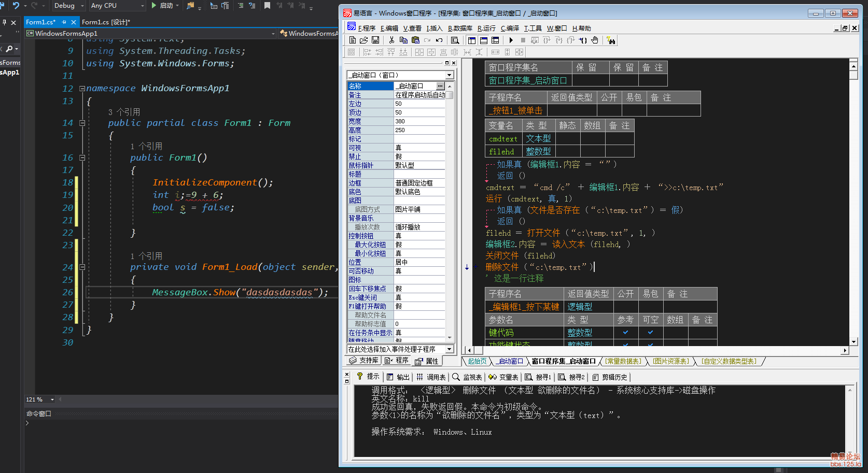The width and height of the screenshot is (868, 473).
Task: Click the Paste clipboard icon in 易语言 toolbar
Action: point(415,40)
